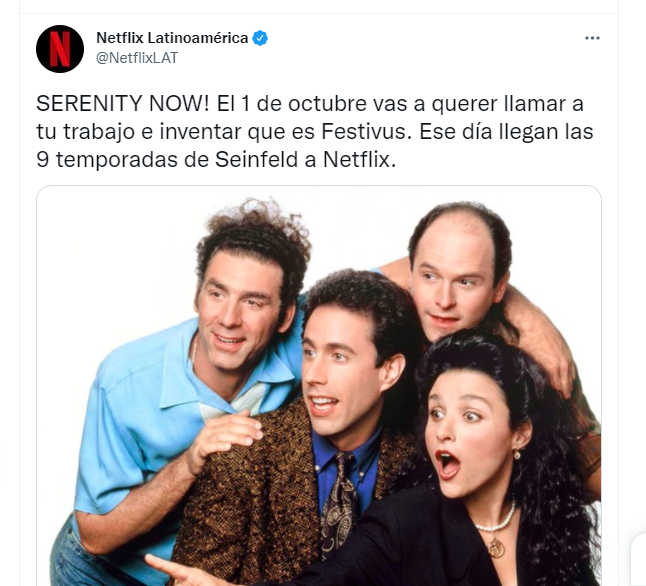Click the 'SERENITY NOW!' text in the tweet
This screenshot has height=586, width=646.
(123, 103)
